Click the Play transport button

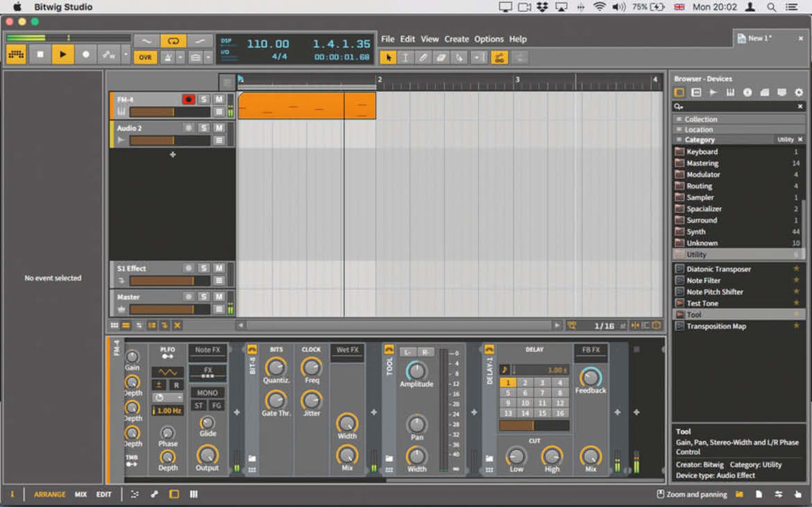coord(62,54)
